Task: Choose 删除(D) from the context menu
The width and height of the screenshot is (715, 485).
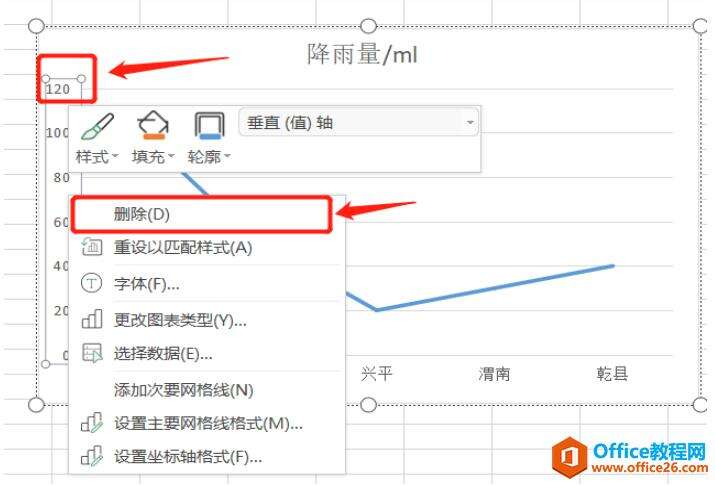Action: [x=201, y=215]
